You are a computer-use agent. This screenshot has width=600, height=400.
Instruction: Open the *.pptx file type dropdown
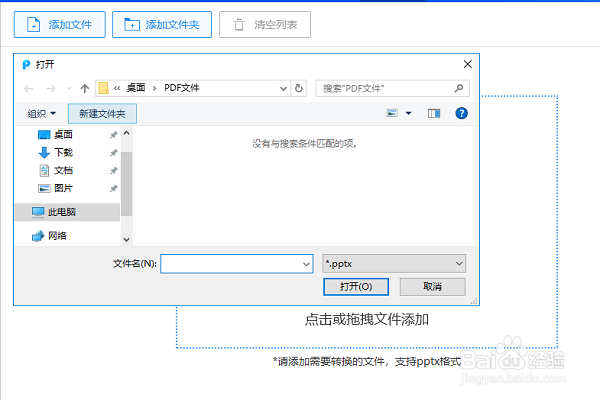[x=394, y=264]
